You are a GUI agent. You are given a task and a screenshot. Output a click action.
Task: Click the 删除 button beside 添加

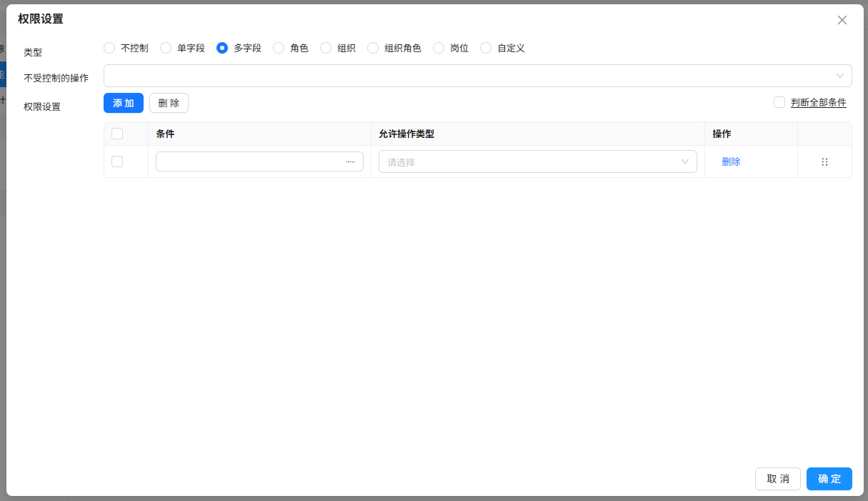coord(169,103)
